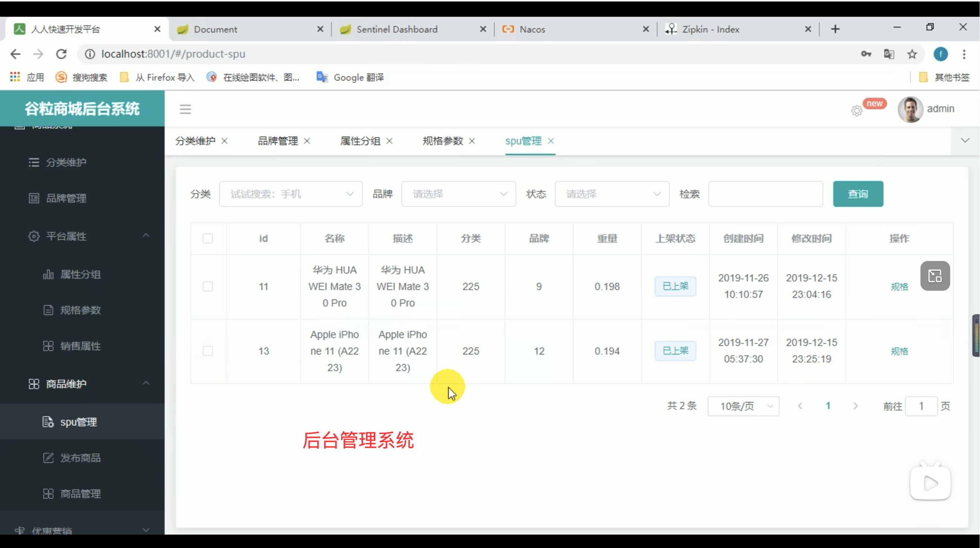This screenshot has height=548, width=980.
Task: Open the 品牌 brand dropdown
Action: (458, 194)
